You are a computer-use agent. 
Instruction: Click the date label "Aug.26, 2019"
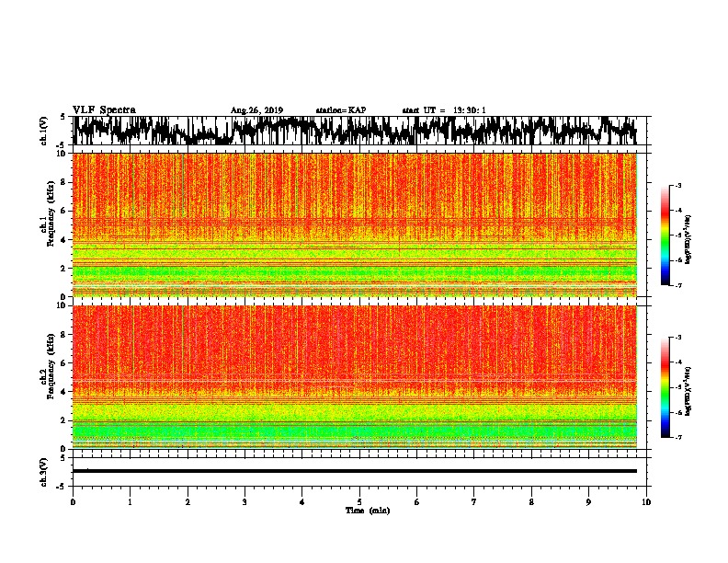[256, 110]
